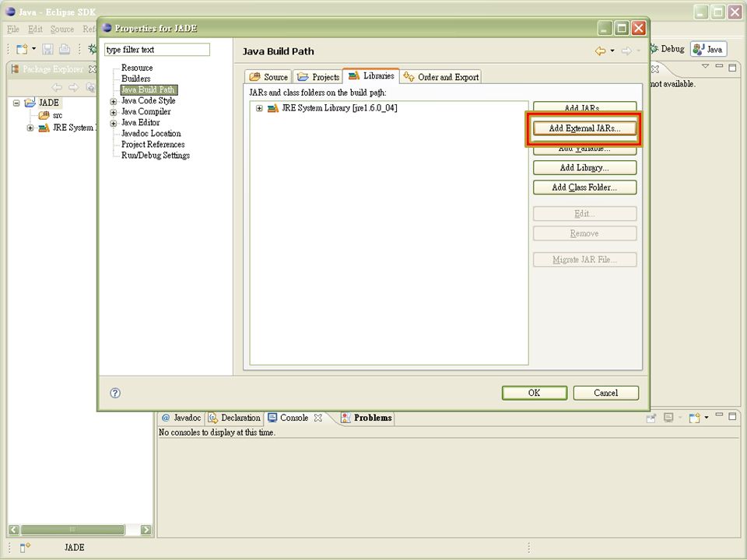Click the Add JARs button
747x560 pixels.
(584, 107)
